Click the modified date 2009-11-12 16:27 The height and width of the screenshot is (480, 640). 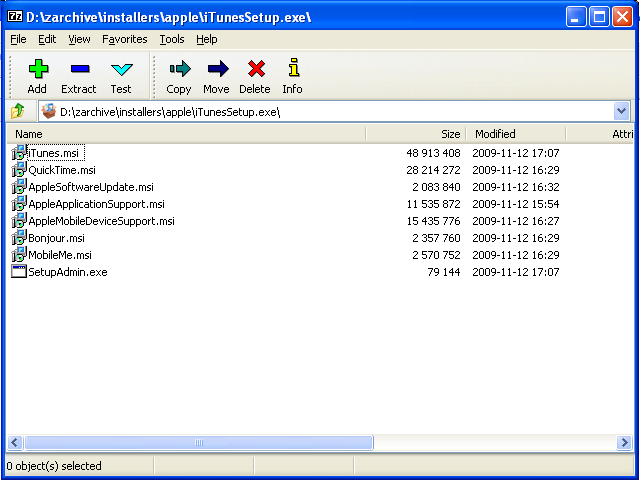click(516, 221)
